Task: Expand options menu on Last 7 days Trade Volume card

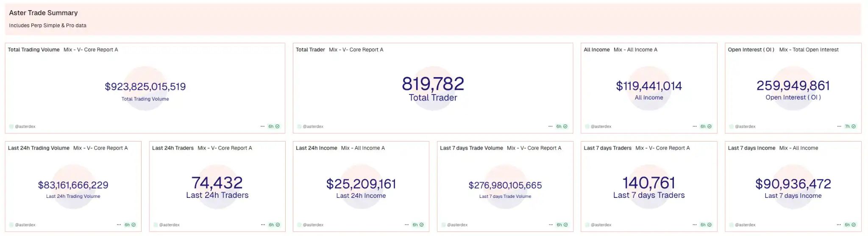Action: click(x=551, y=225)
